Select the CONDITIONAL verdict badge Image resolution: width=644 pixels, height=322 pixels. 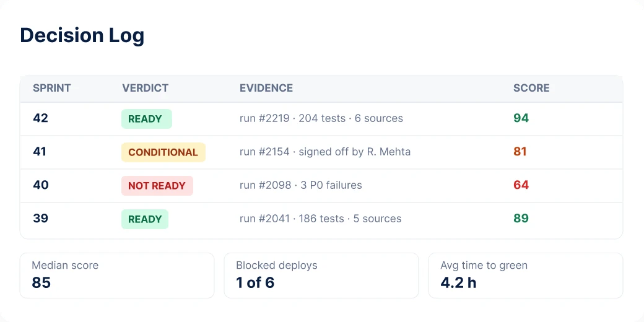(x=163, y=152)
